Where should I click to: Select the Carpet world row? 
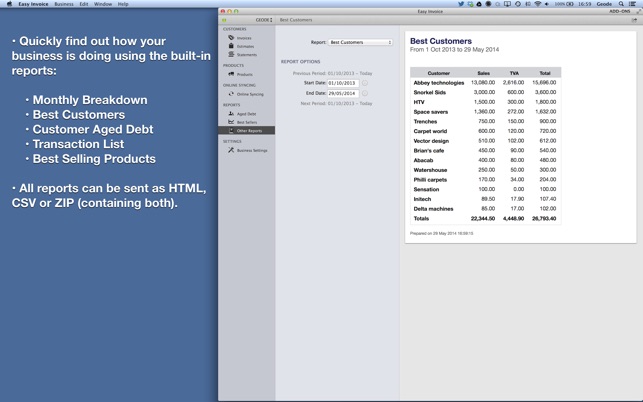tap(486, 131)
